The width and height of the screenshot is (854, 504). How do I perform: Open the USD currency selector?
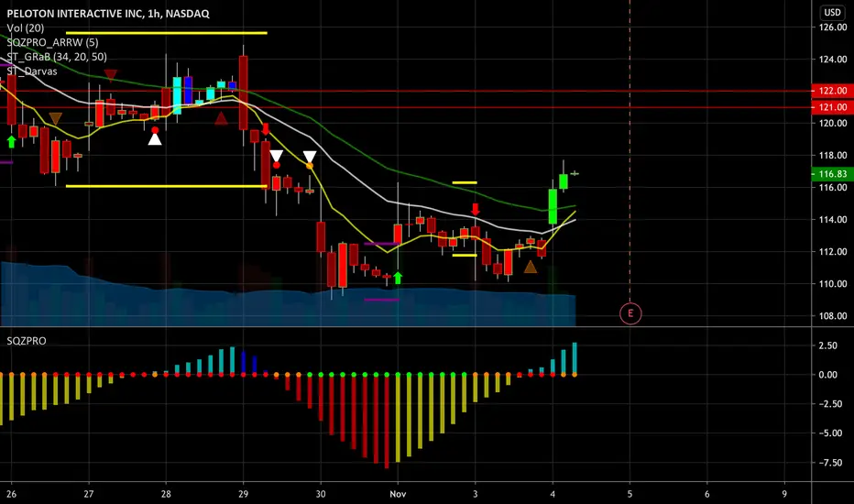coord(832,12)
